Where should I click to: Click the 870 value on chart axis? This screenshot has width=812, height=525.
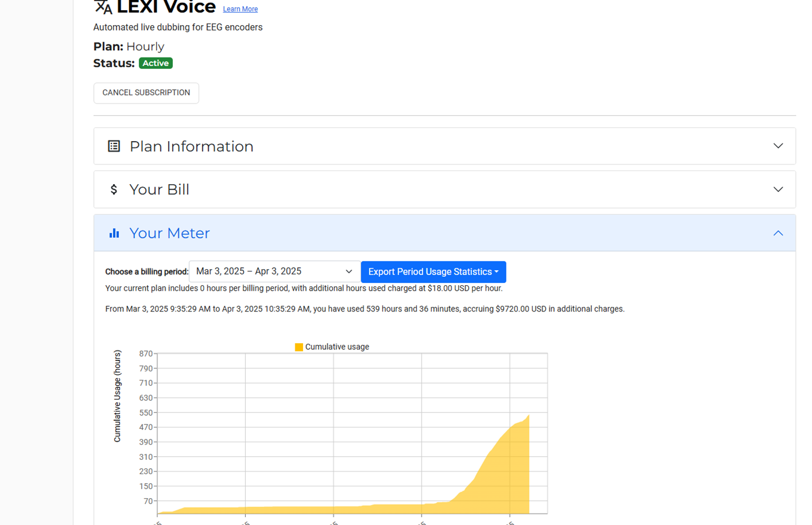point(146,354)
